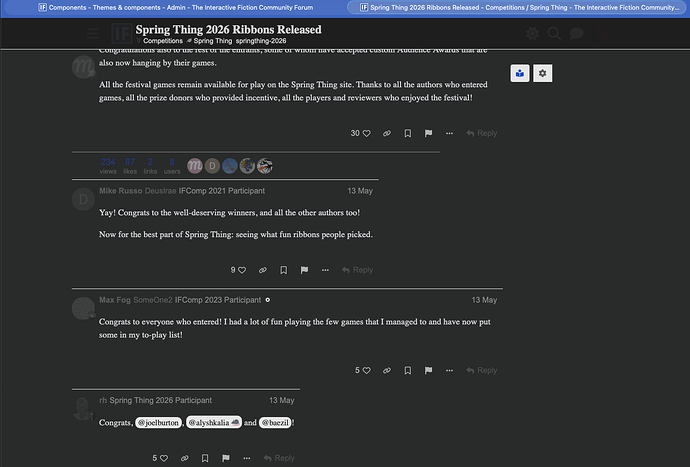Open Mike Russo's user name link
This screenshot has width=690, height=467.
[x=121, y=191]
